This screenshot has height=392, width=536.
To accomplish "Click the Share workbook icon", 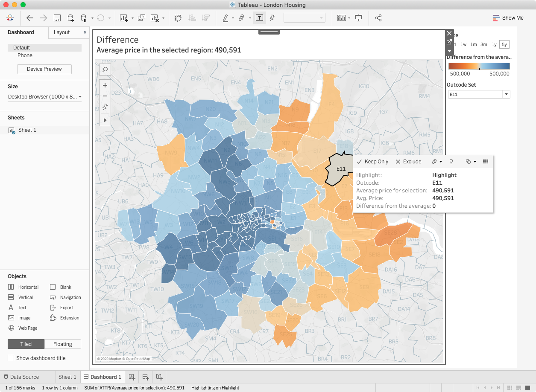I will click(x=378, y=18).
